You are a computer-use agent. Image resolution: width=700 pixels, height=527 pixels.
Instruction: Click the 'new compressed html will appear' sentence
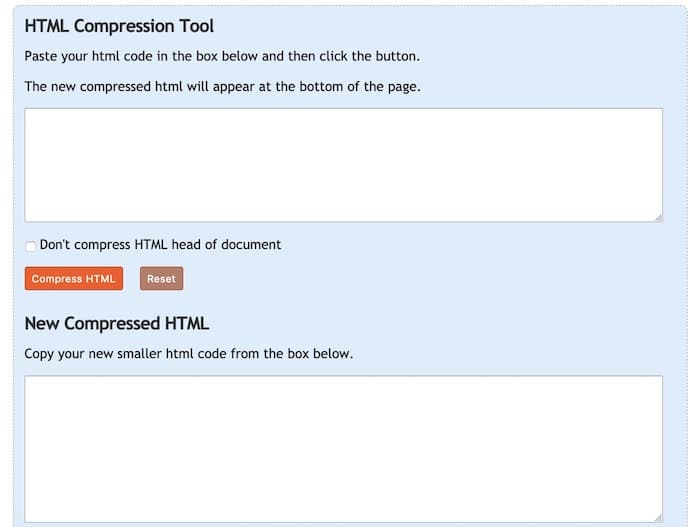click(x=222, y=86)
